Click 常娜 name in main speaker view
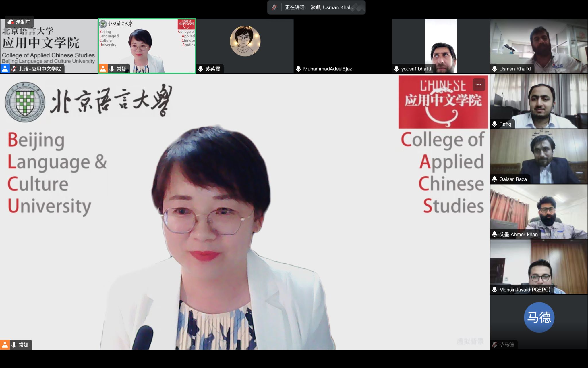This screenshot has height=368, width=588. point(24,345)
